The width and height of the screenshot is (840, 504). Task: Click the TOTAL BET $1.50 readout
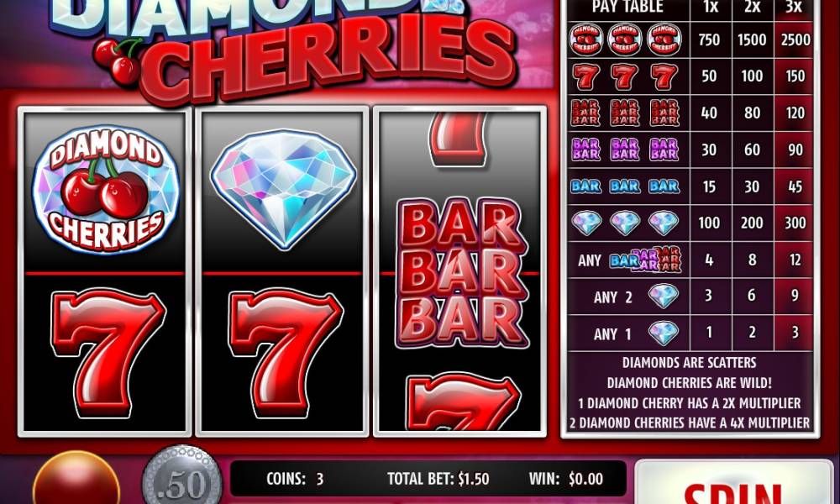point(438,478)
